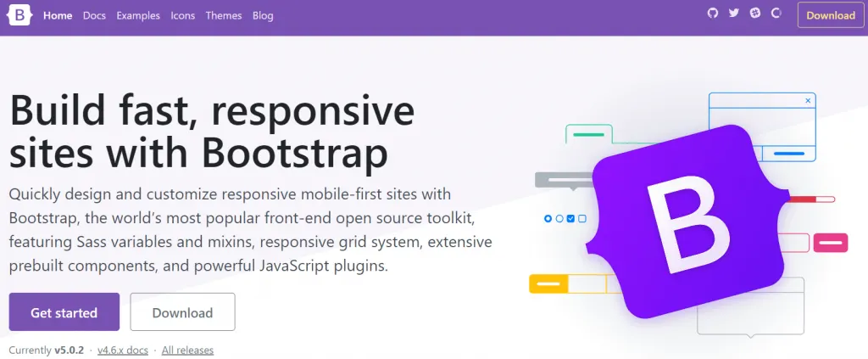Open the GitHub icon link
868x359 pixels.
tap(713, 13)
